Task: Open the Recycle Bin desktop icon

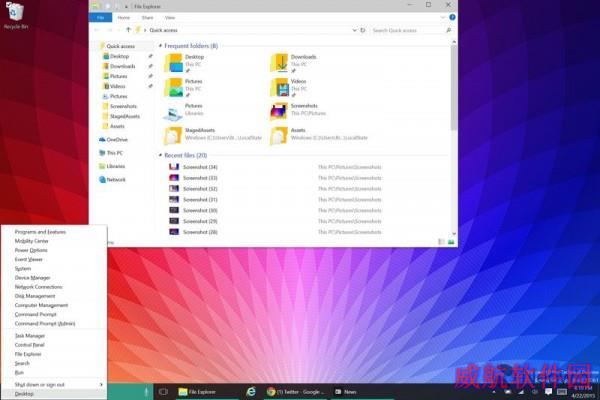Action: pos(15,15)
